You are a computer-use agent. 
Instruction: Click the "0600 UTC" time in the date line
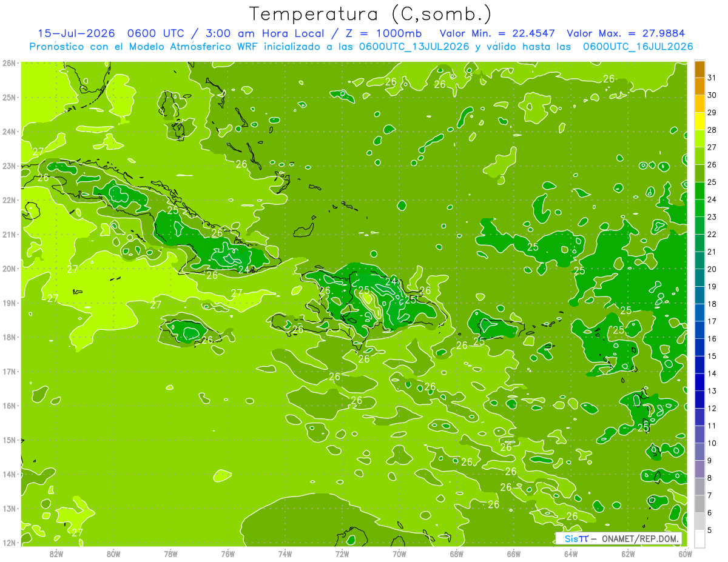click(x=155, y=33)
